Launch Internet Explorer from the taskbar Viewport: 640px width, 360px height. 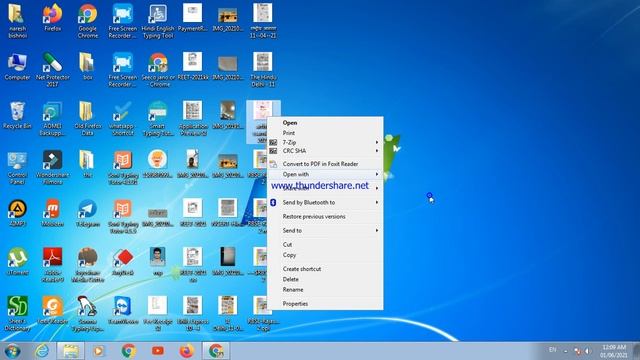tap(42, 351)
